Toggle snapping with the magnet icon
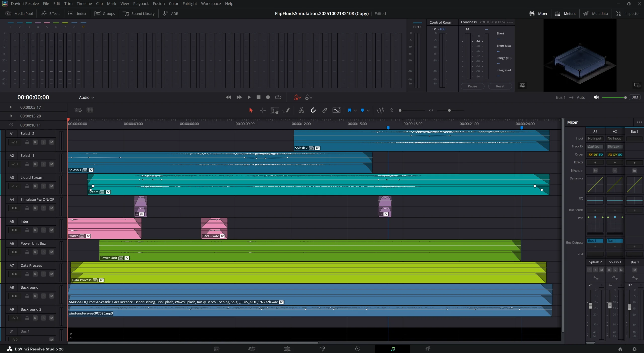The image size is (644, 353). point(313,110)
